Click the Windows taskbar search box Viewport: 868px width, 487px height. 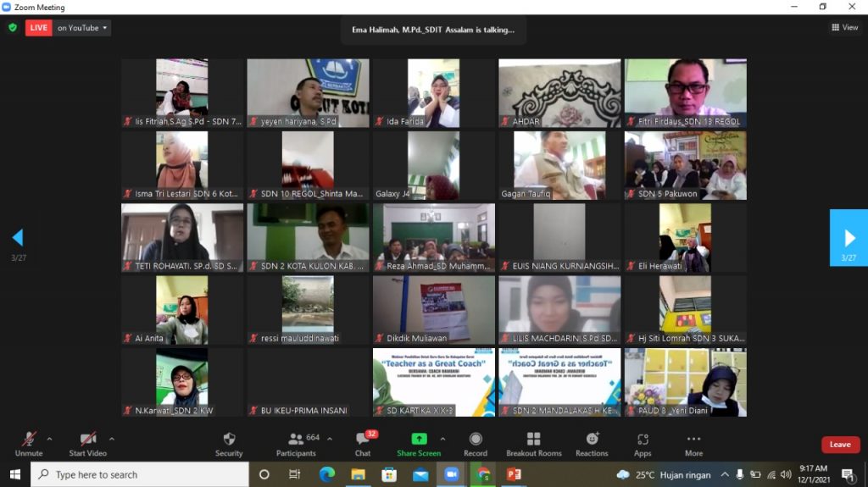coord(140,475)
